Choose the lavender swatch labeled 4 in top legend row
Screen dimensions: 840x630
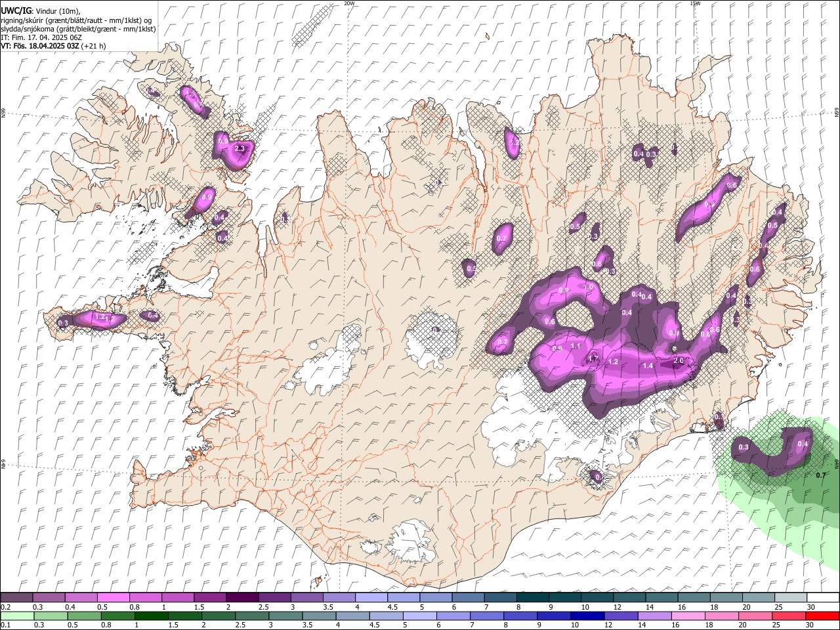click(370, 597)
